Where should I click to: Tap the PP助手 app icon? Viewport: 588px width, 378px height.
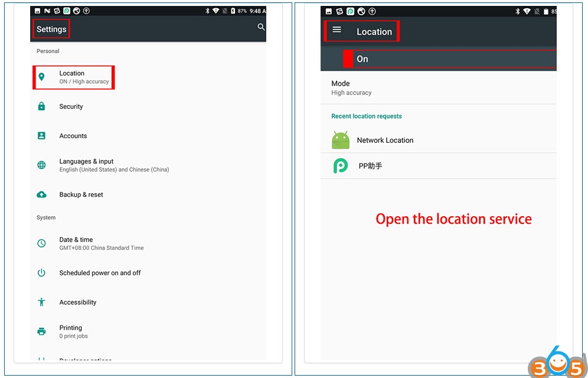pyautogui.click(x=341, y=166)
